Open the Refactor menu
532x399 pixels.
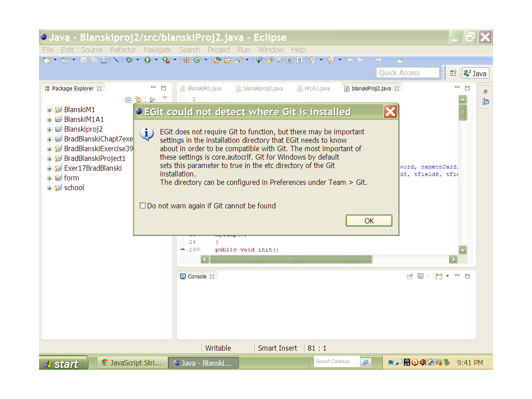click(x=123, y=50)
